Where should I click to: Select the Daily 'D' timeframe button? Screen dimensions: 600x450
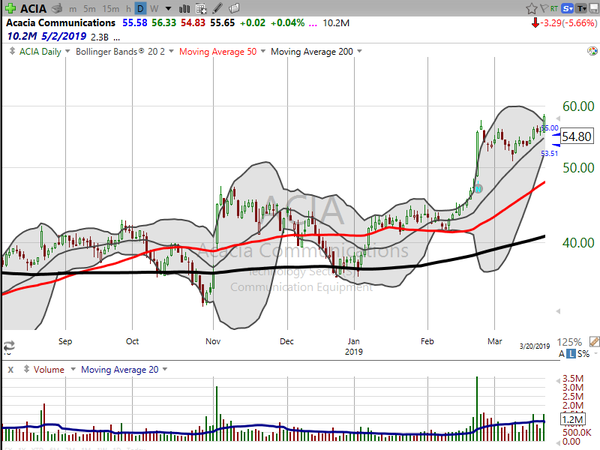pos(141,8)
